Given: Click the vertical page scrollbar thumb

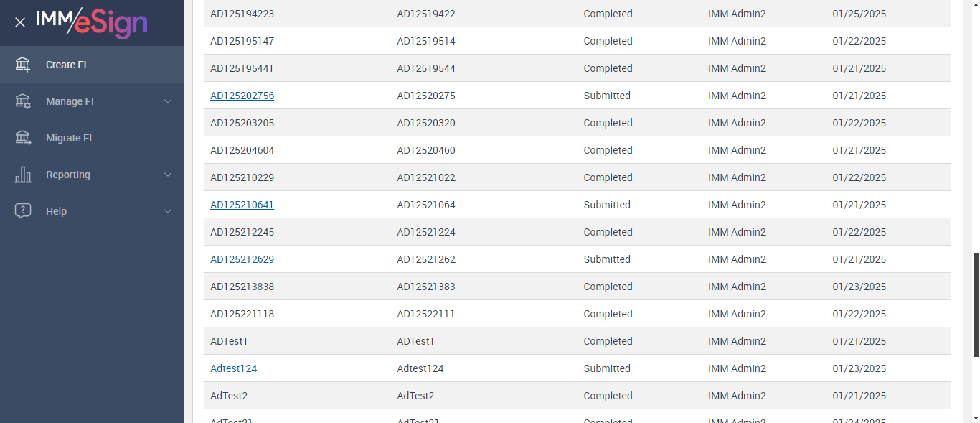Looking at the screenshot, I should [976, 305].
